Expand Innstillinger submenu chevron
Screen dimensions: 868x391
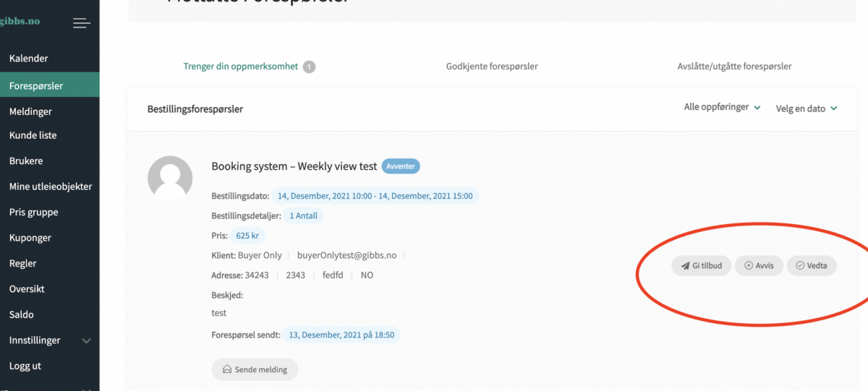[x=87, y=340]
